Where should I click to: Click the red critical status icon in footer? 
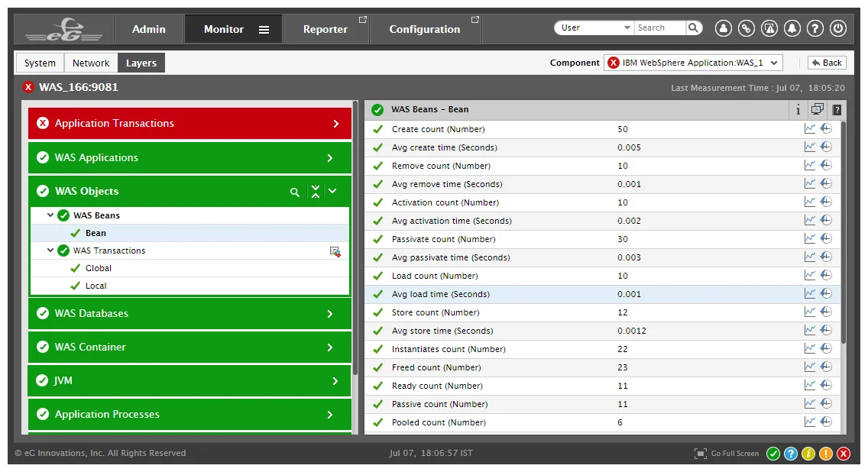click(844, 454)
